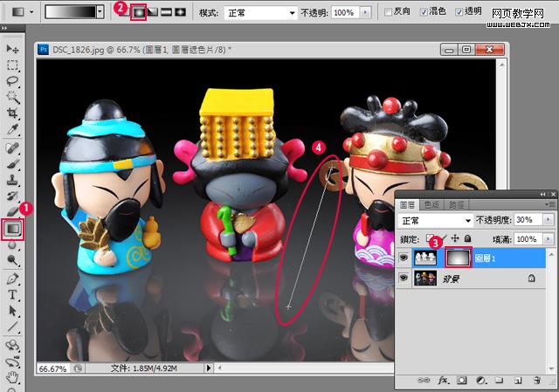Open the gradient editor preview bar

tap(71, 11)
